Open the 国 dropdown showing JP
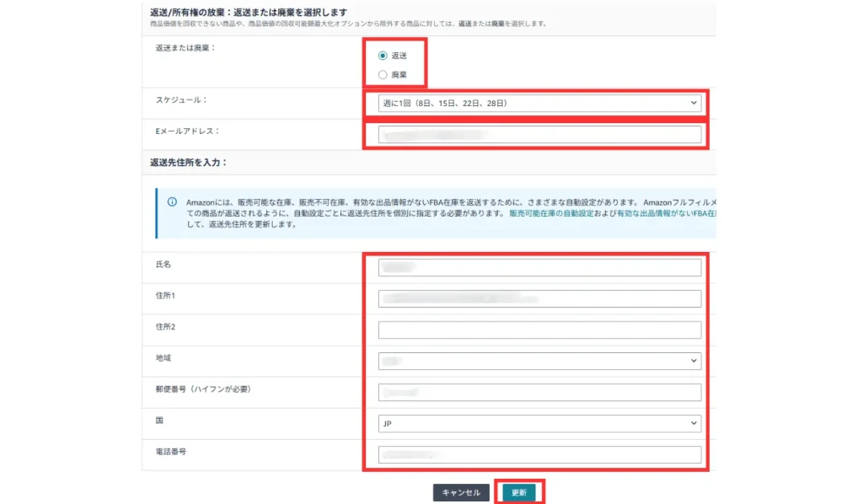This screenshot has height=504, width=863. pyautogui.click(x=539, y=423)
